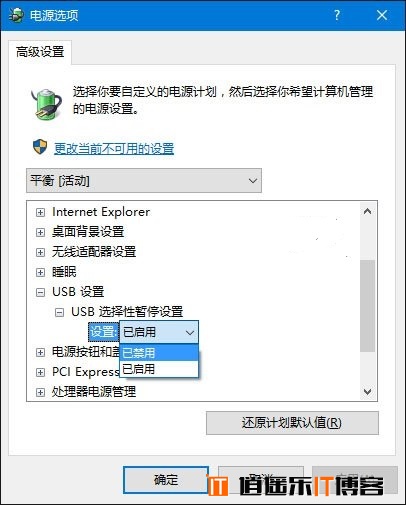Click the power options title bar icon
406x505 pixels.
pyautogui.click(x=16, y=15)
